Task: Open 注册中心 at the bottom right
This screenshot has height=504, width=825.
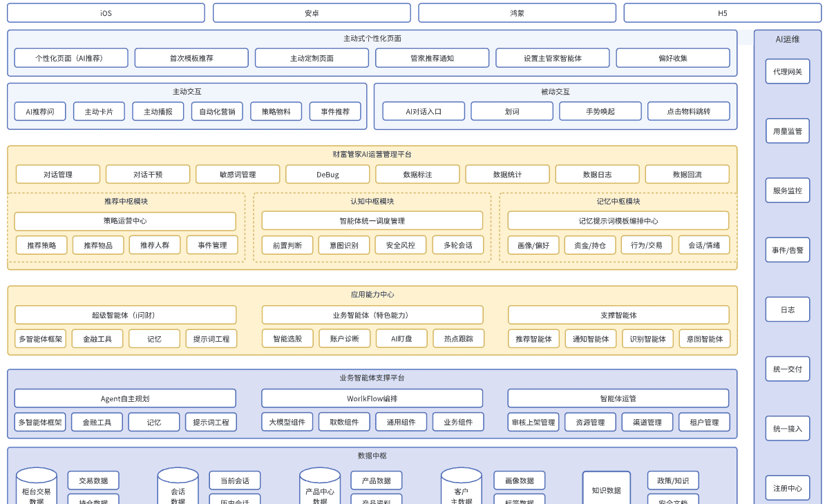Action: pos(787,487)
